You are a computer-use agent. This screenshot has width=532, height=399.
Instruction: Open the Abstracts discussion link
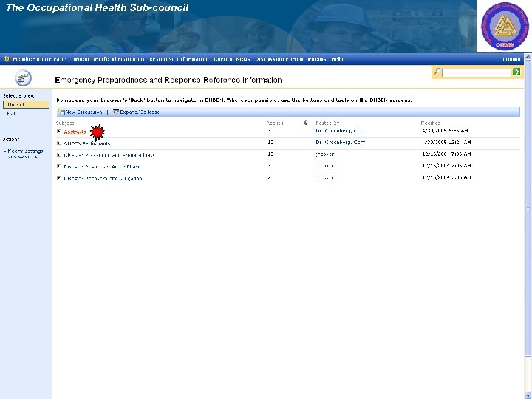tap(75, 132)
